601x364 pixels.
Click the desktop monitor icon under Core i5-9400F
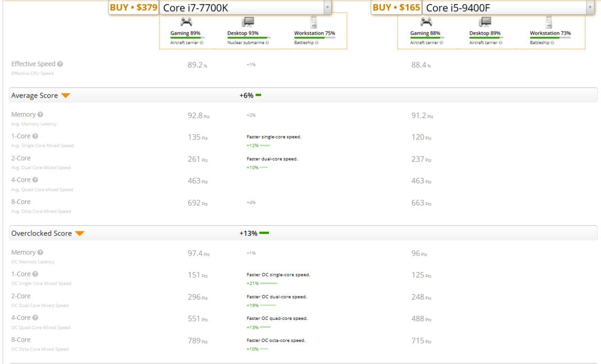tap(485, 22)
